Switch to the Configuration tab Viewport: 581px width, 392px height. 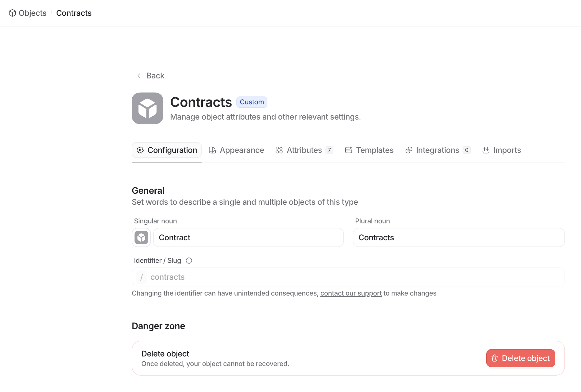click(167, 150)
